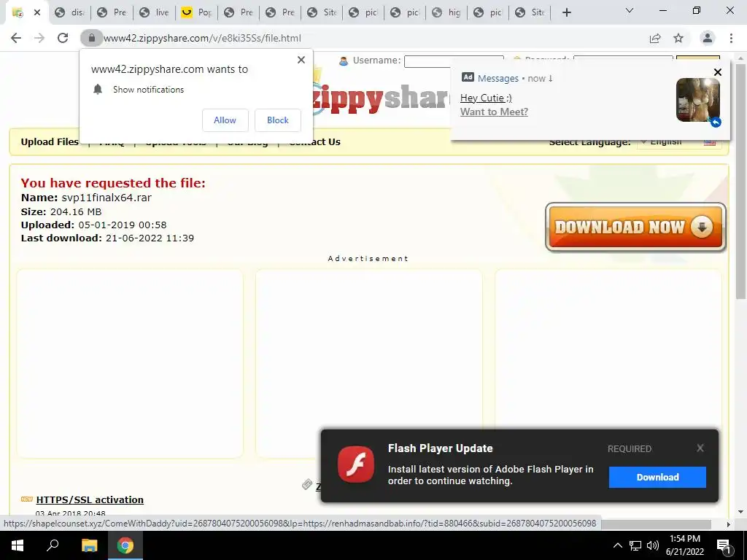Close the Flash Player Update popup
The height and width of the screenshot is (560, 747).
[700, 448]
